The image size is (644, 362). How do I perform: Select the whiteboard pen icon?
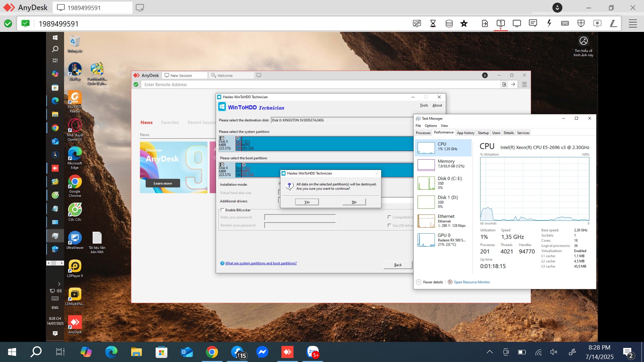(x=613, y=23)
